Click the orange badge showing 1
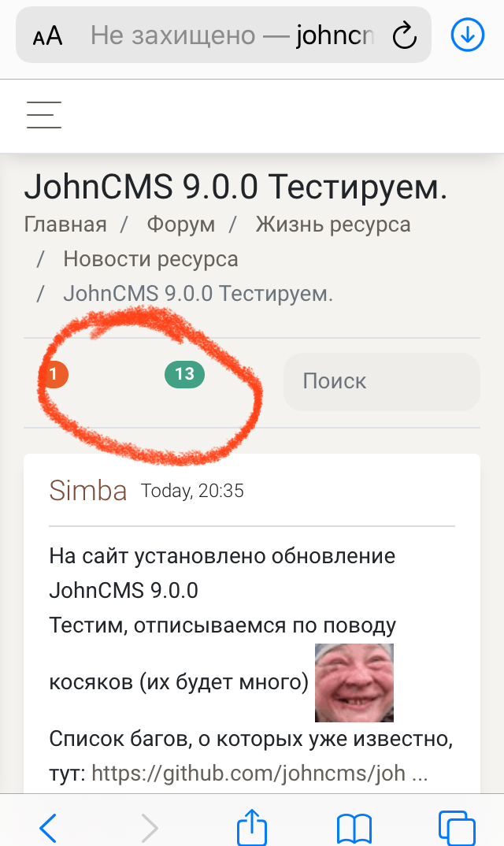This screenshot has width=504, height=846. click(54, 374)
